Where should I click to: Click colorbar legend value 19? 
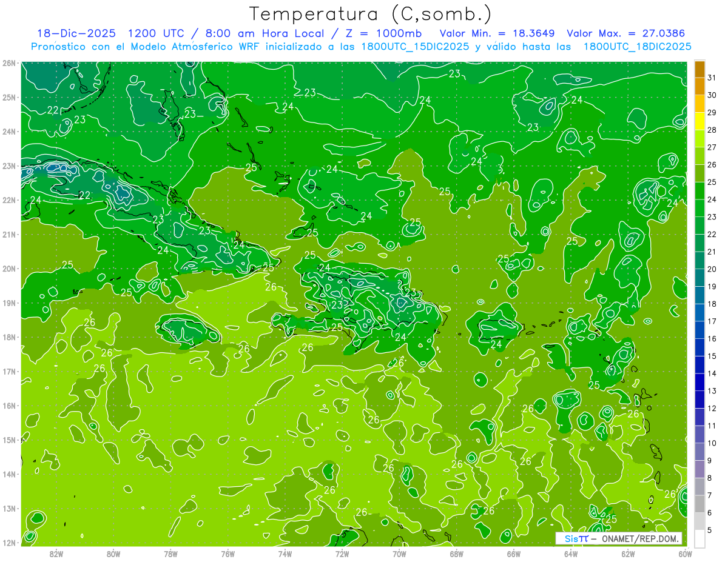[712, 286]
